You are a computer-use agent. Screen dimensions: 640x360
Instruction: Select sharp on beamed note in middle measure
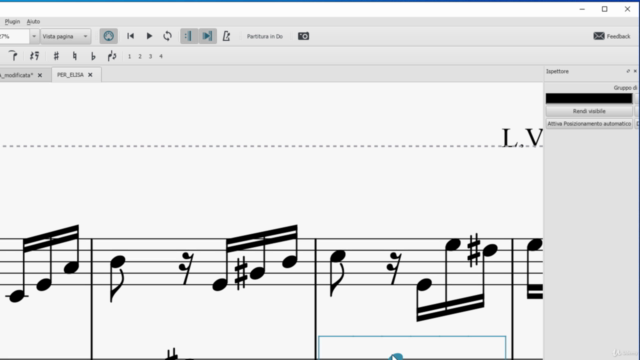tap(241, 273)
